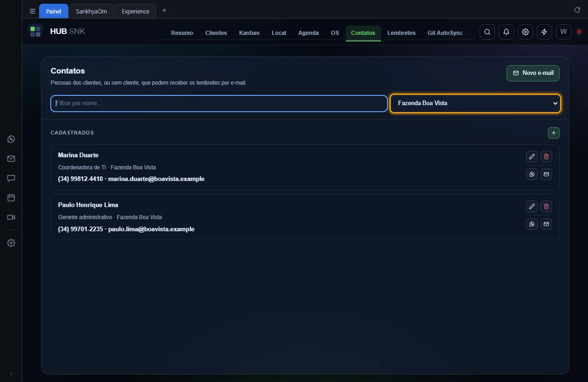Switch to the SankhyaOm tab

click(x=91, y=11)
